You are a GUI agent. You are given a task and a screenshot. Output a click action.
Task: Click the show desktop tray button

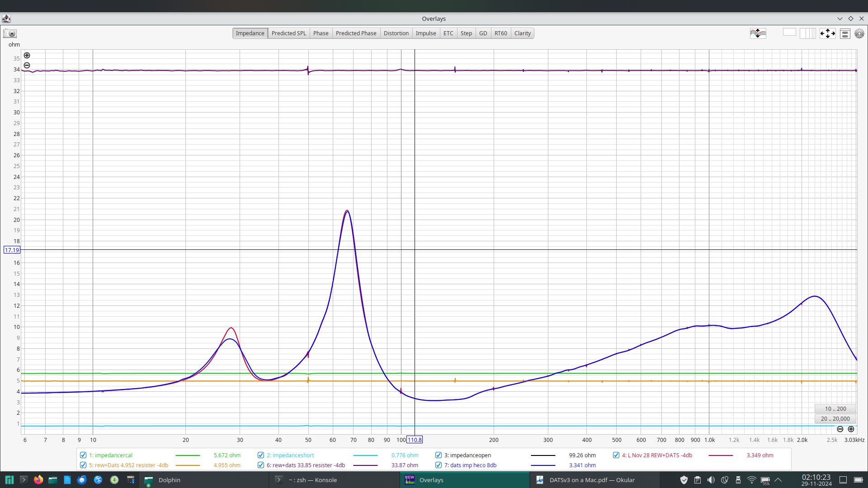tap(843, 480)
